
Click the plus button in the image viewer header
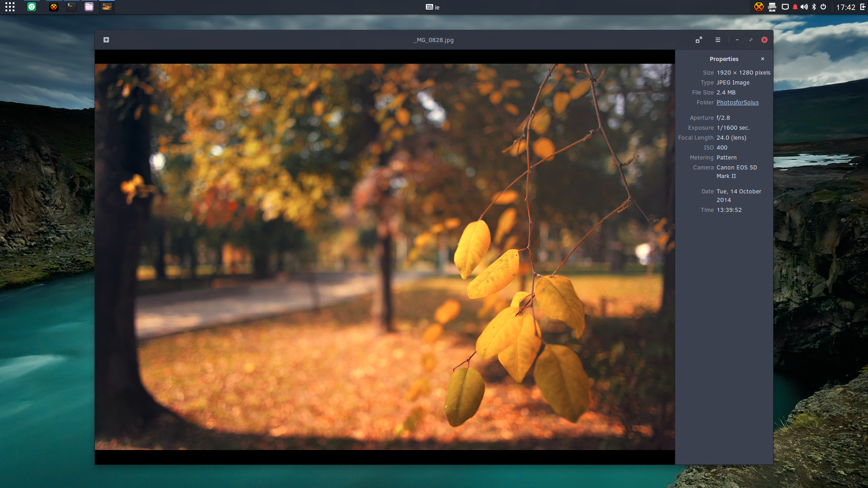106,40
